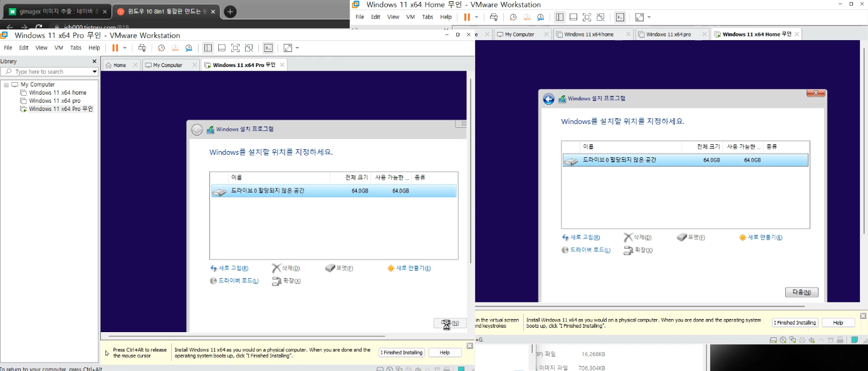Screen dimensions: 868x371
Task: Toggle console view in the Pro 무인 window
Action: [x=268, y=48]
